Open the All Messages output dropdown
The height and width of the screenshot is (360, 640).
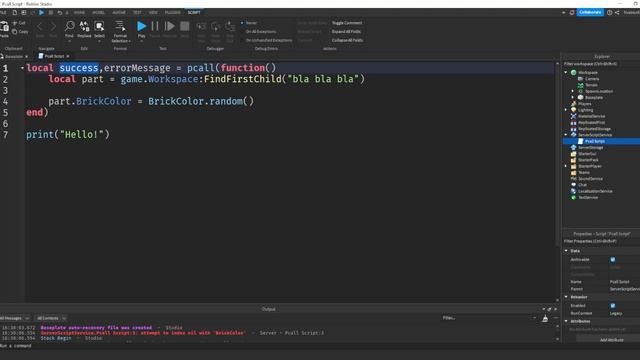[x=14, y=318]
